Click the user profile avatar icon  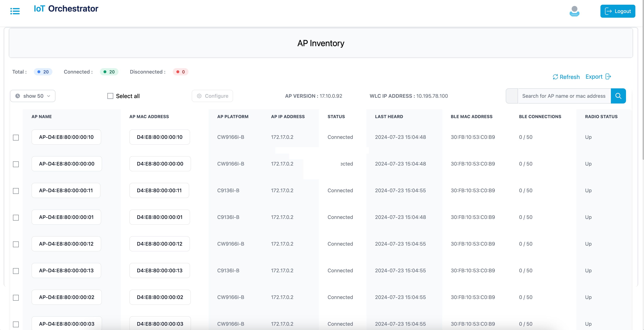pos(574,11)
